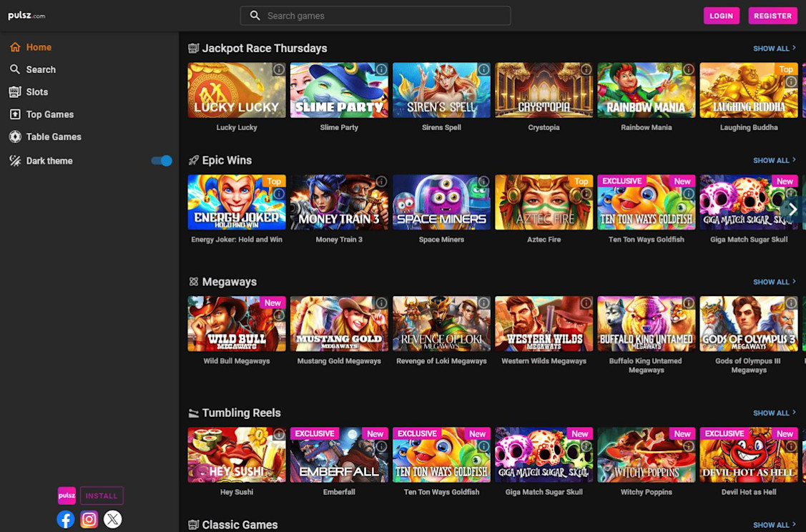Viewport: 806px width, 532px height.
Task: Focus the Search games input field
Action: (375, 16)
